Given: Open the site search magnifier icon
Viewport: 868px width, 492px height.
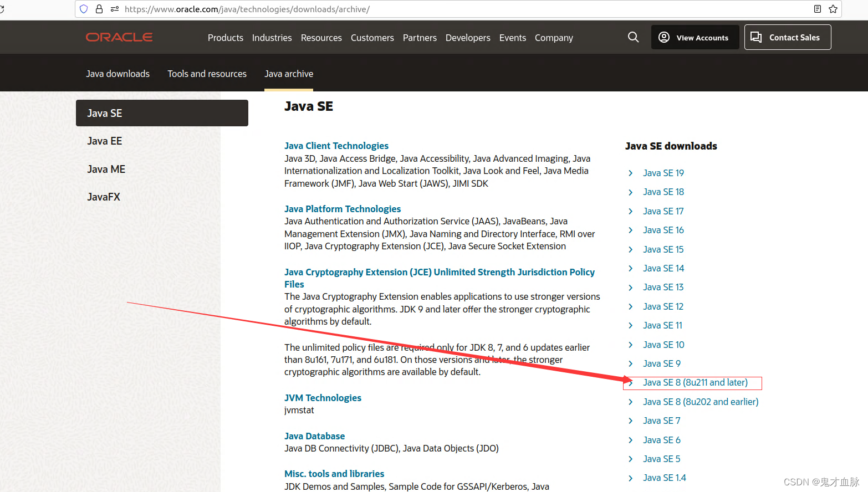Looking at the screenshot, I should pyautogui.click(x=633, y=37).
